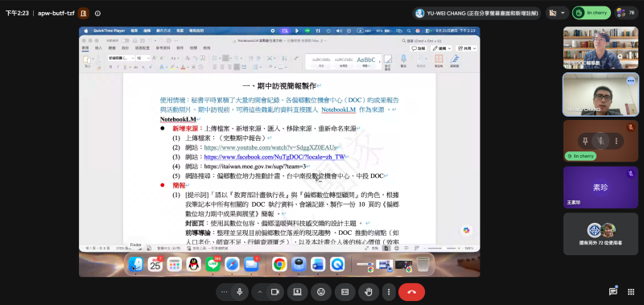Click the Editor icon in Word ribbon
644x305 pixels.
tap(454, 60)
